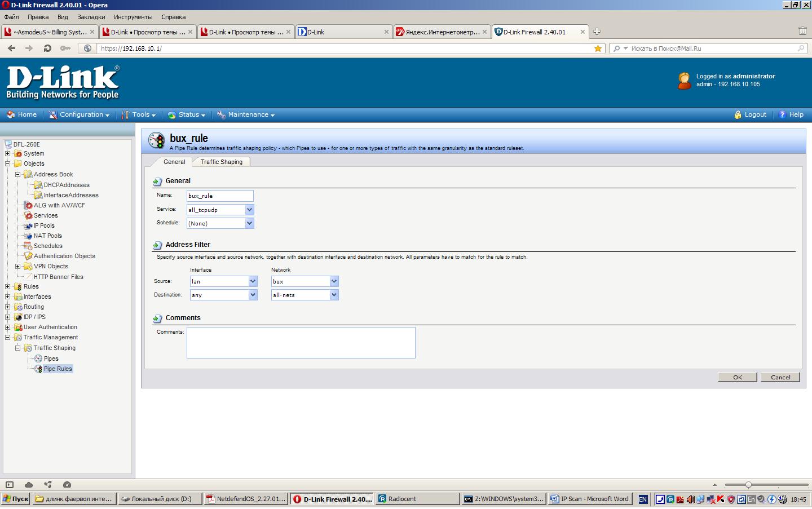Screen dimensions: 812x509
Task: Open the Maintenance menu
Action: click(246, 114)
